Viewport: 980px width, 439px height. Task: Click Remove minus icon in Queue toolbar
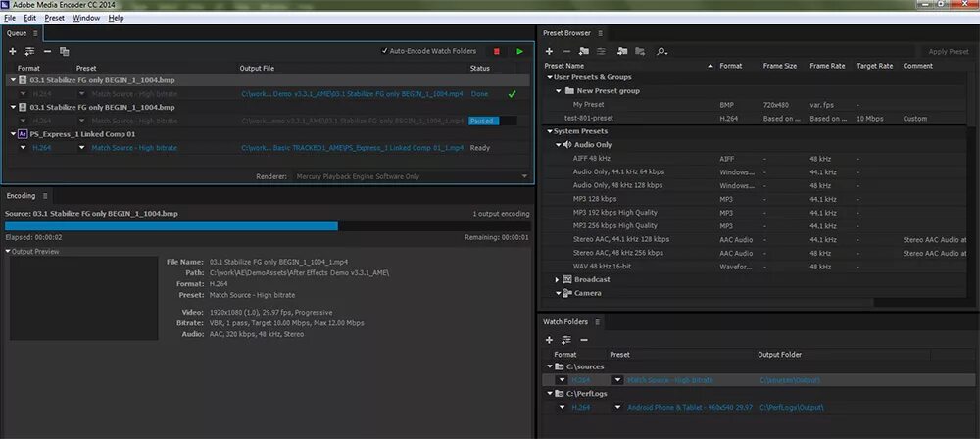[x=47, y=51]
